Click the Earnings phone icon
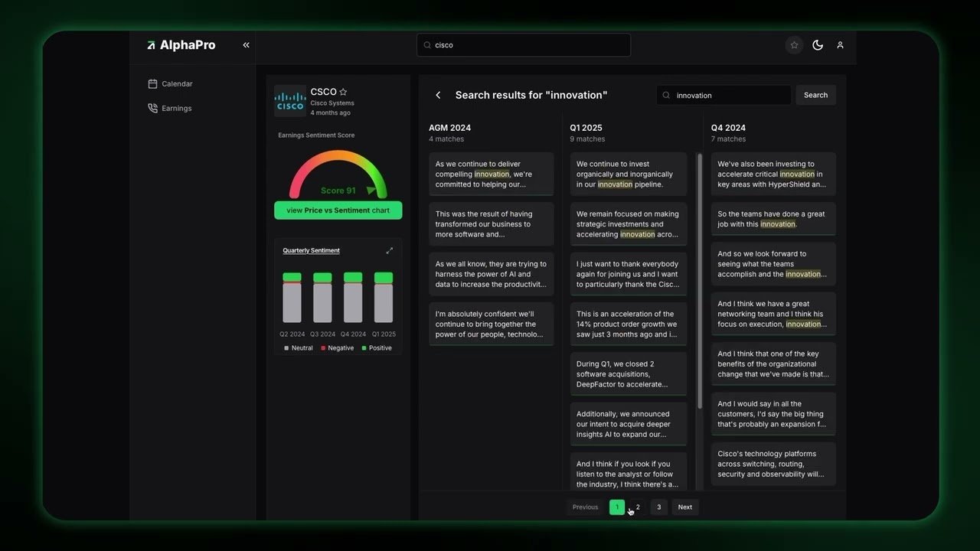Image resolution: width=980 pixels, height=551 pixels. tap(152, 109)
